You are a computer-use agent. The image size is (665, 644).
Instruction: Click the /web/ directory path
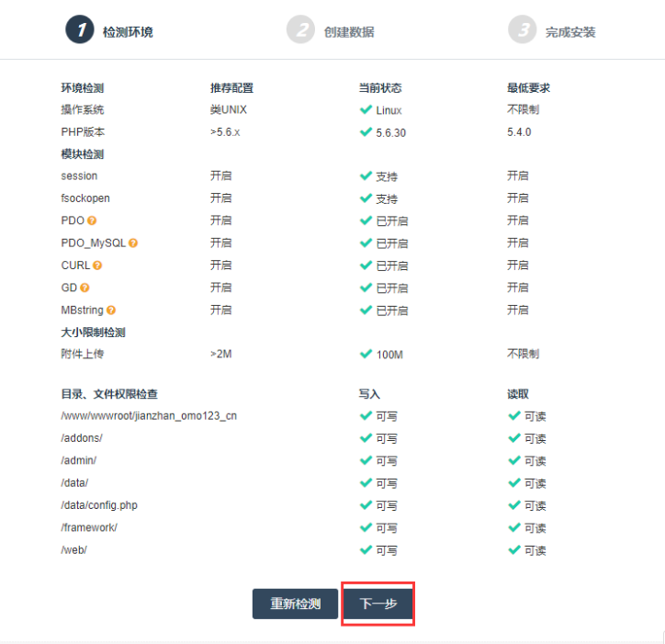pos(74,549)
